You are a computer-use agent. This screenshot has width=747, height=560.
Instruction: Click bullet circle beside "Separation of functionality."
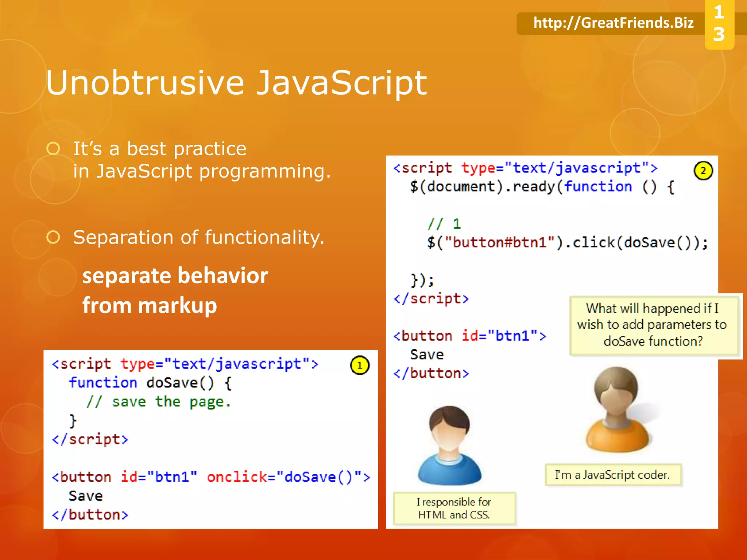click(x=53, y=237)
